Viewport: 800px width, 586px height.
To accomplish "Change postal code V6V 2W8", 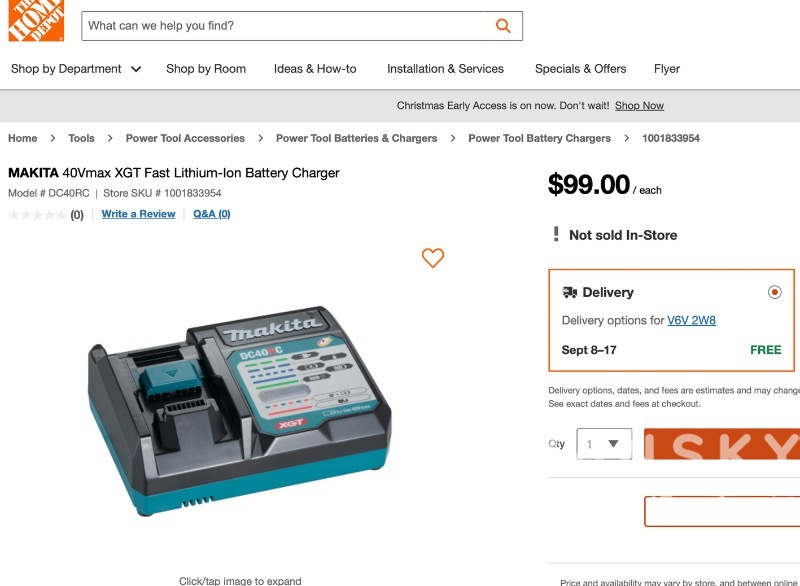I will tap(691, 321).
